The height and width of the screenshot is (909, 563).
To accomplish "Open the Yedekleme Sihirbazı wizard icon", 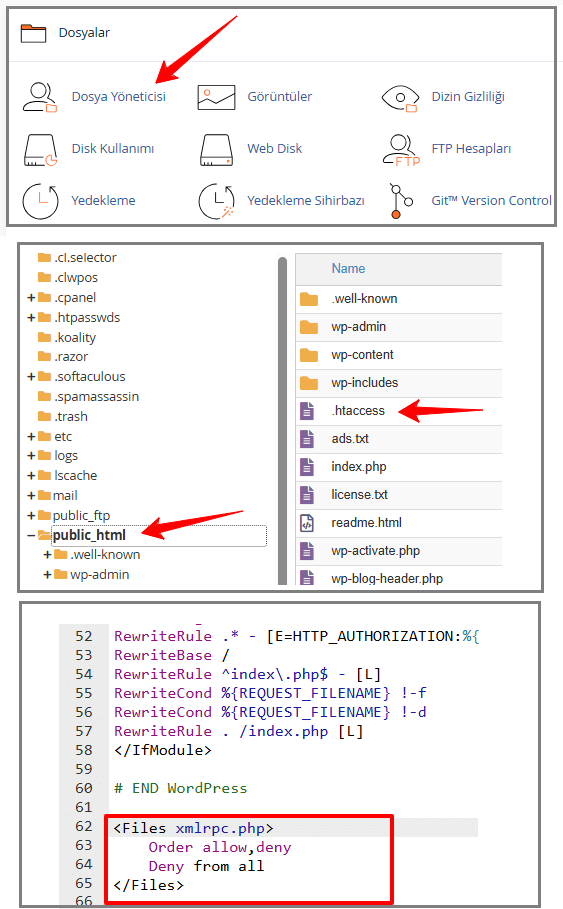I will [216, 201].
